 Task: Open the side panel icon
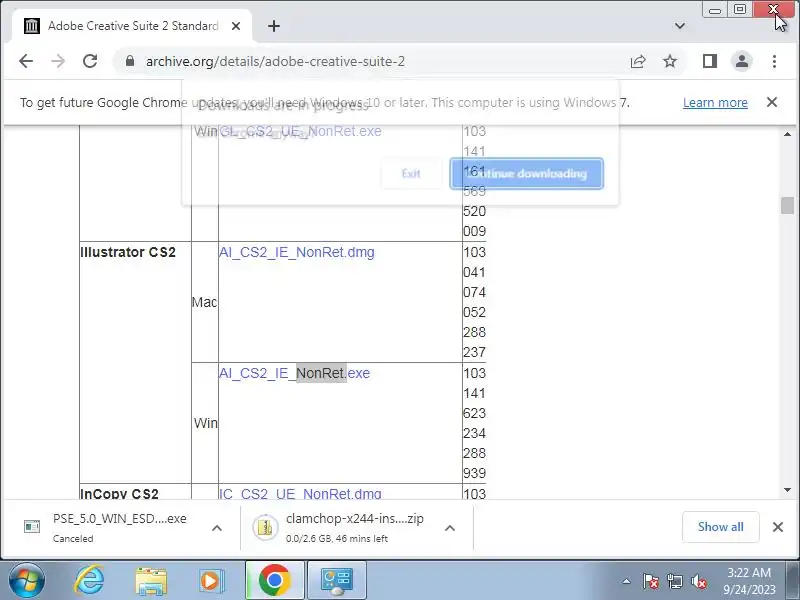pyautogui.click(x=710, y=61)
